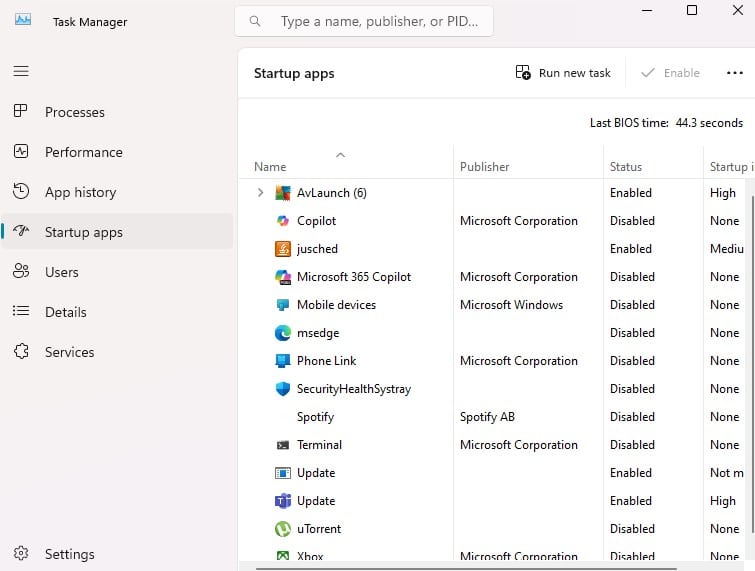755x571 pixels.
Task: Select the Startup apps page
Action: pyautogui.click(x=117, y=232)
